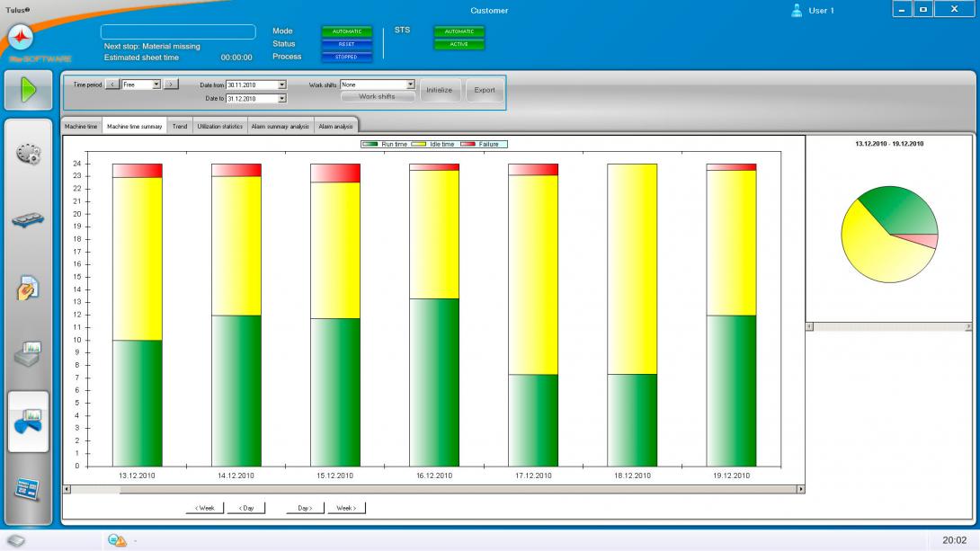Open the Date to dropdown
Image resolution: width=980 pixels, height=551 pixels.
(x=281, y=98)
